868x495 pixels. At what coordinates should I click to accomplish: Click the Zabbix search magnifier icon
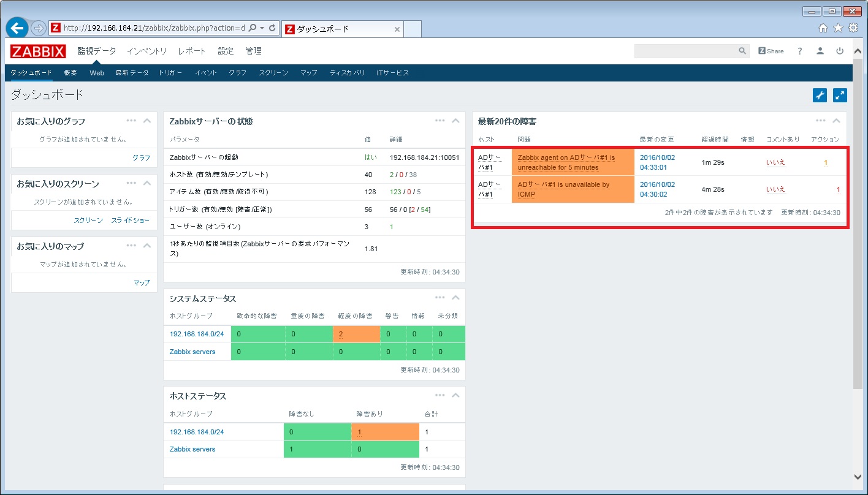coord(742,51)
